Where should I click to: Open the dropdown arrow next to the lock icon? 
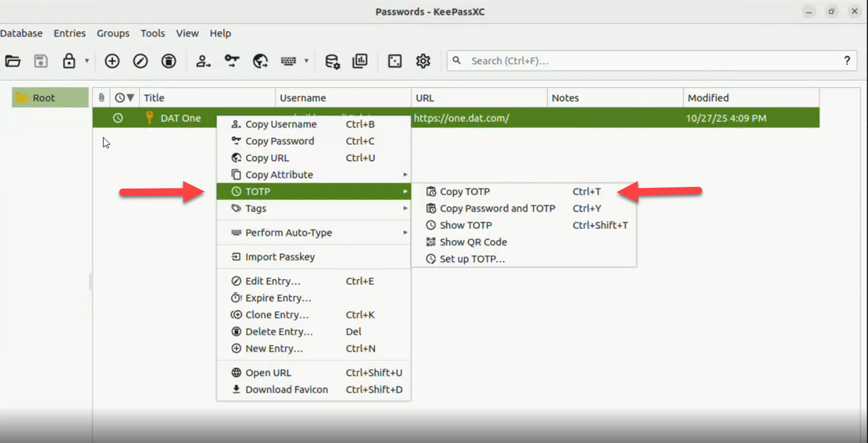point(87,61)
